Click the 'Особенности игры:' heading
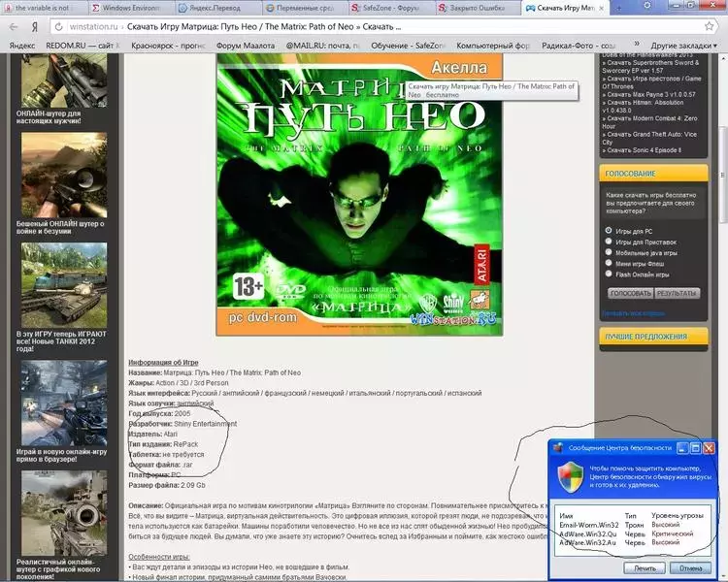This screenshot has height=582, width=728. 159,557
